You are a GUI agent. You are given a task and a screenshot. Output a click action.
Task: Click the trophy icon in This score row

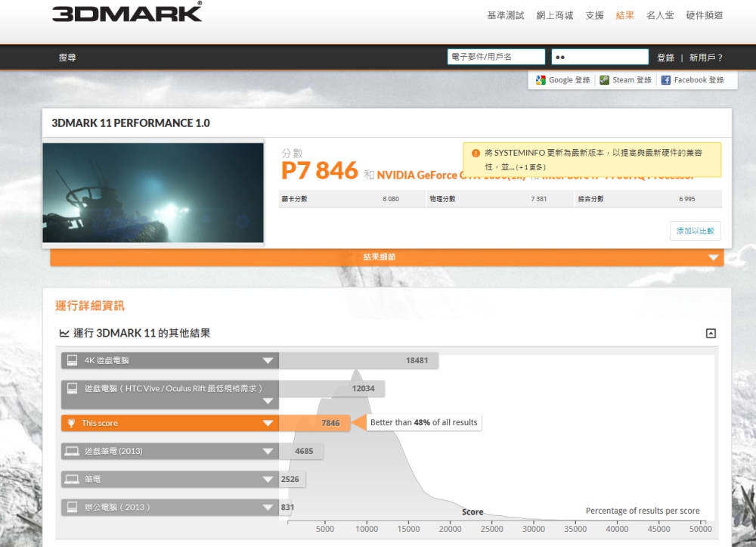(71, 423)
